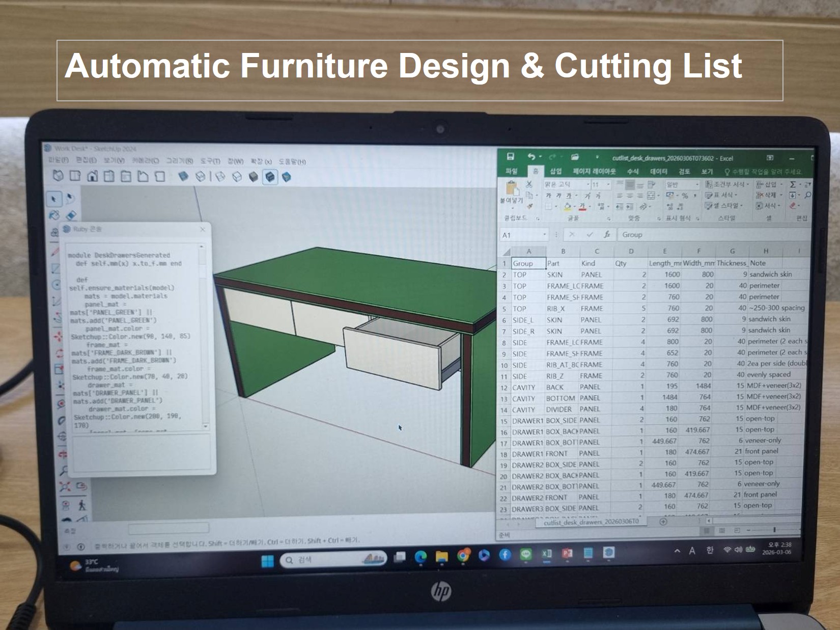Toggle X-ray face style in SketchUp

tap(183, 176)
